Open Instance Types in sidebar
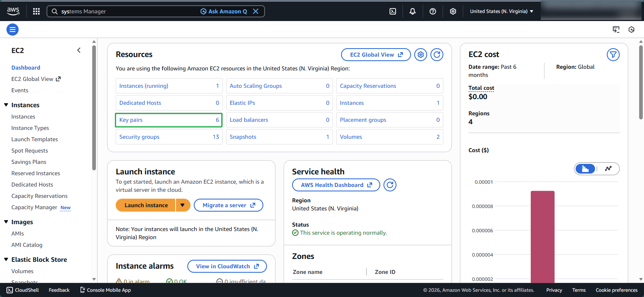Viewport: 644px width, 297px height. (30, 128)
